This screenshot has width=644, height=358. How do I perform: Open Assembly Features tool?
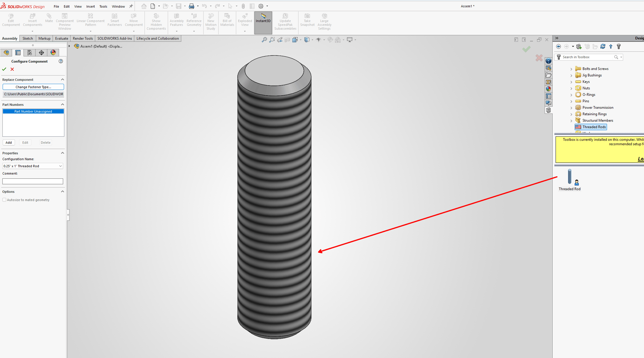pos(177,20)
